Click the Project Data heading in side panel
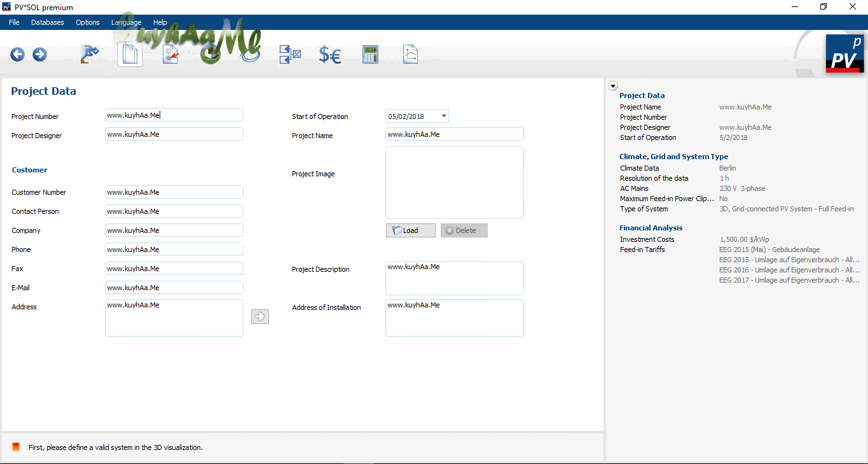The height and width of the screenshot is (464, 868). pos(642,95)
